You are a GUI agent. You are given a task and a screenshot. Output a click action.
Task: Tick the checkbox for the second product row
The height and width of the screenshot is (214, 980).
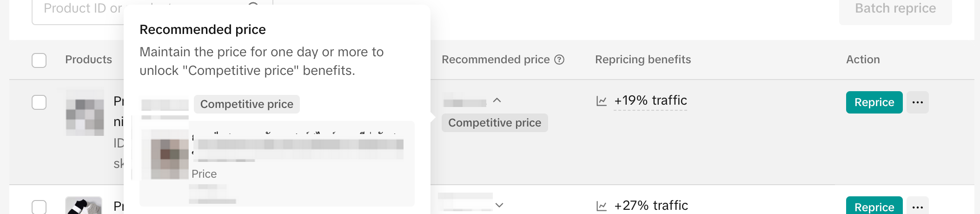[39, 207]
